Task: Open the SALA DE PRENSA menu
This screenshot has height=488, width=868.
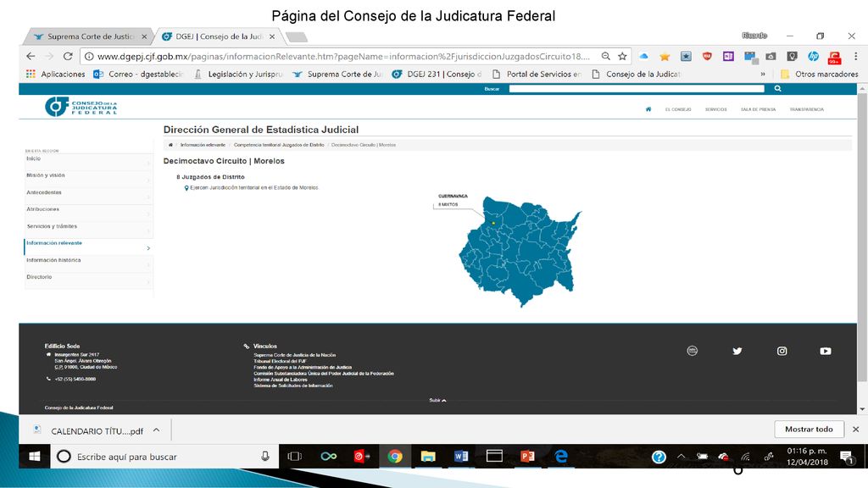Action: 758,109
